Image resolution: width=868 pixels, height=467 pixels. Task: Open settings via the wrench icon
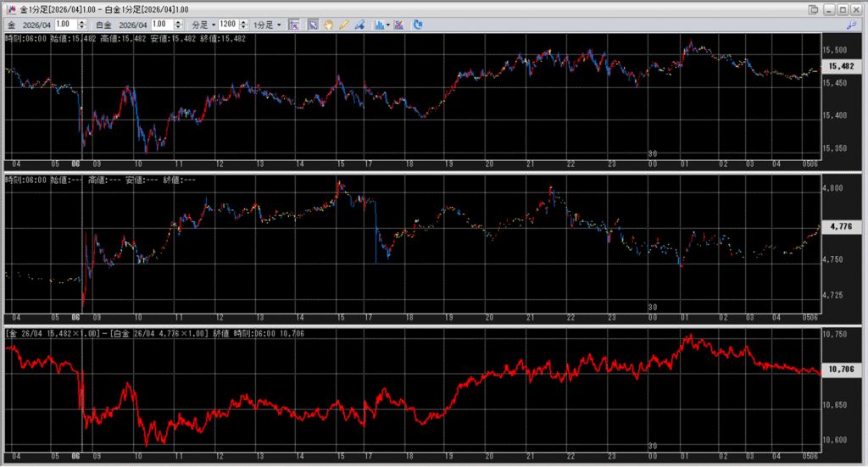pos(852,25)
